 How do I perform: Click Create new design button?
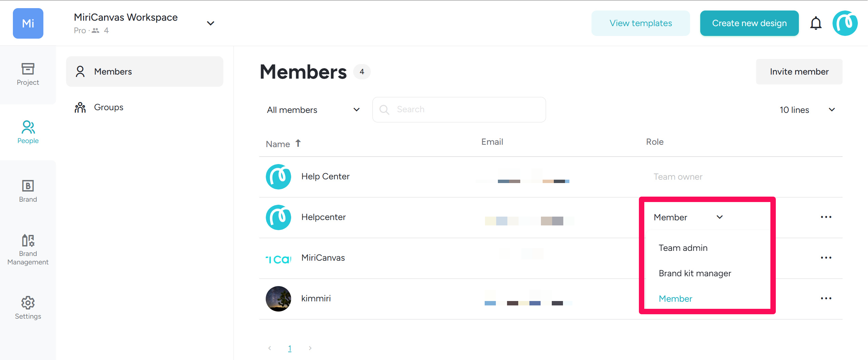[x=749, y=23]
